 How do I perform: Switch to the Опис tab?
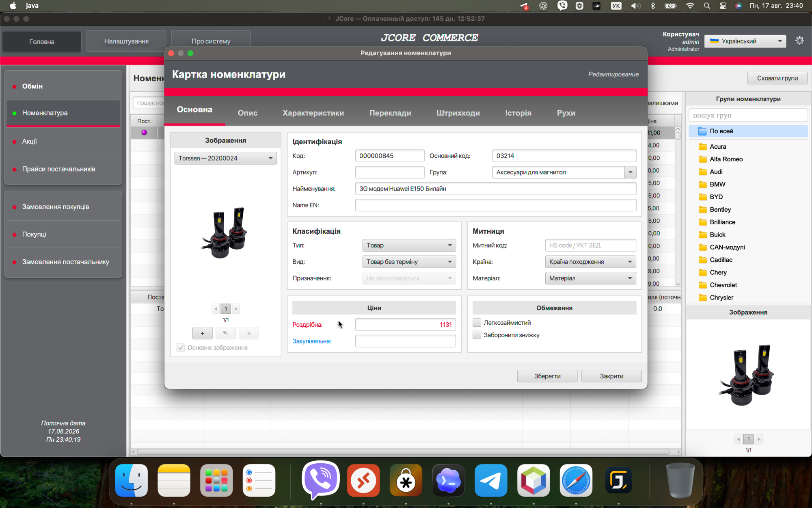tap(248, 113)
